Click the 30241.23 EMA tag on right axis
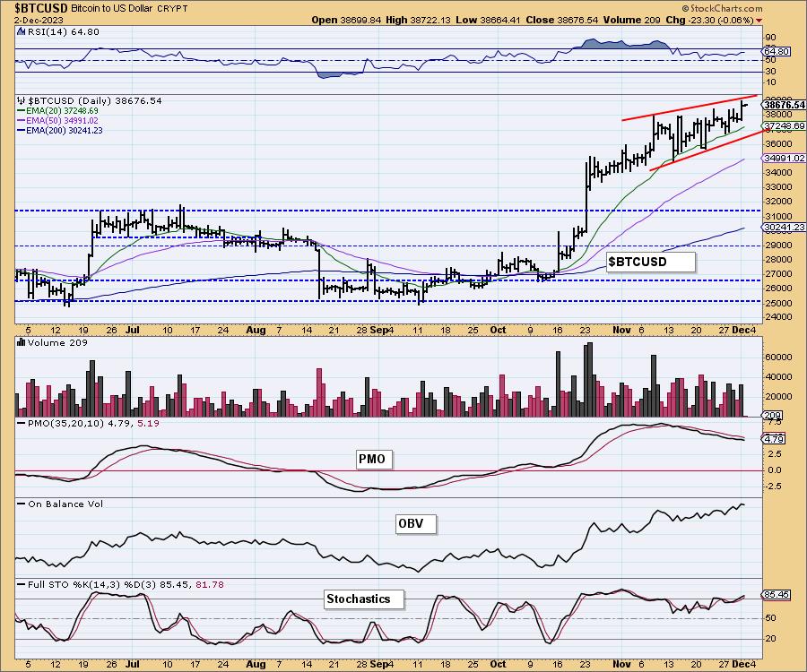807x672 pixels. coord(784,228)
